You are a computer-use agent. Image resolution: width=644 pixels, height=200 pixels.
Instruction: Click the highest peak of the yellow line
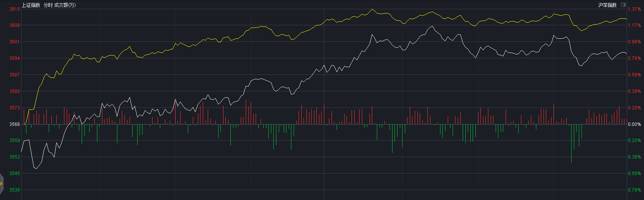(x=372, y=9)
